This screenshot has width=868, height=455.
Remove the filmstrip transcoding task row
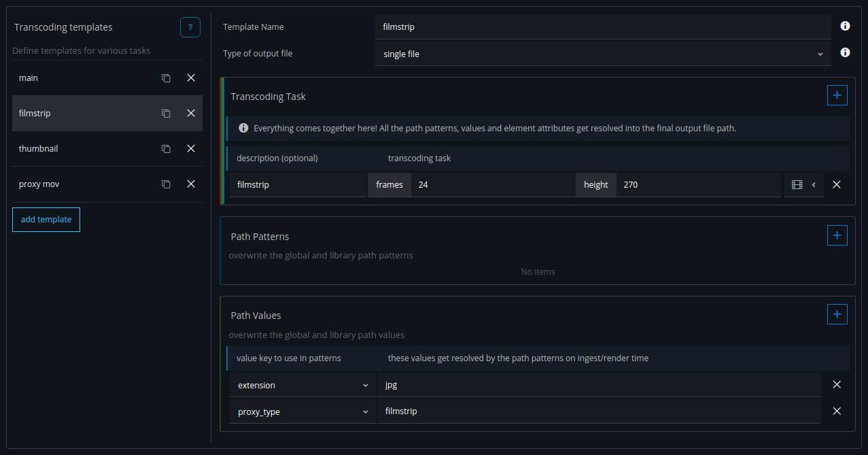click(x=837, y=185)
